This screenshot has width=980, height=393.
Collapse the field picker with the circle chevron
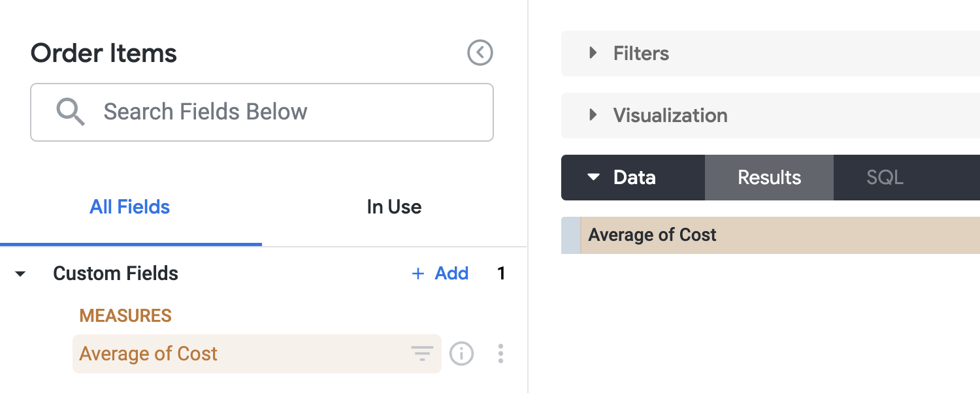coord(480,53)
